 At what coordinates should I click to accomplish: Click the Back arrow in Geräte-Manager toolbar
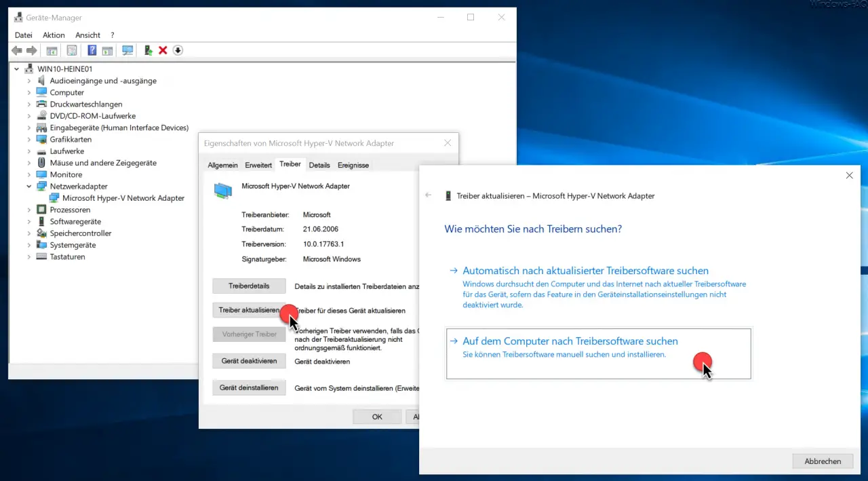pos(17,50)
